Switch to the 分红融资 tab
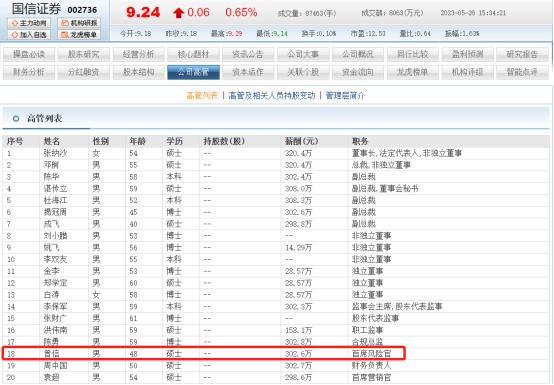This screenshot has width=554, height=385. [84, 72]
